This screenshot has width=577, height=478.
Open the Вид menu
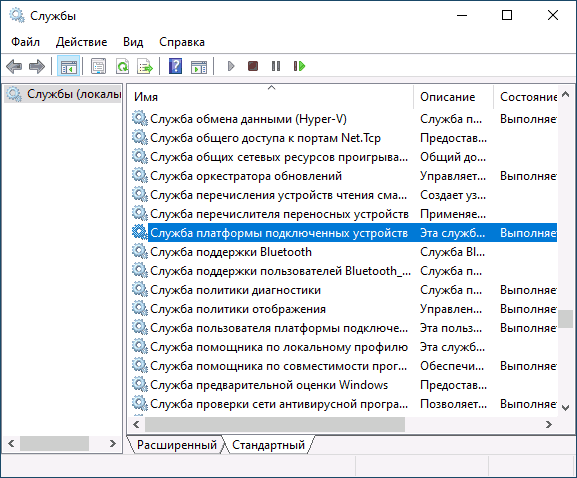[133, 42]
